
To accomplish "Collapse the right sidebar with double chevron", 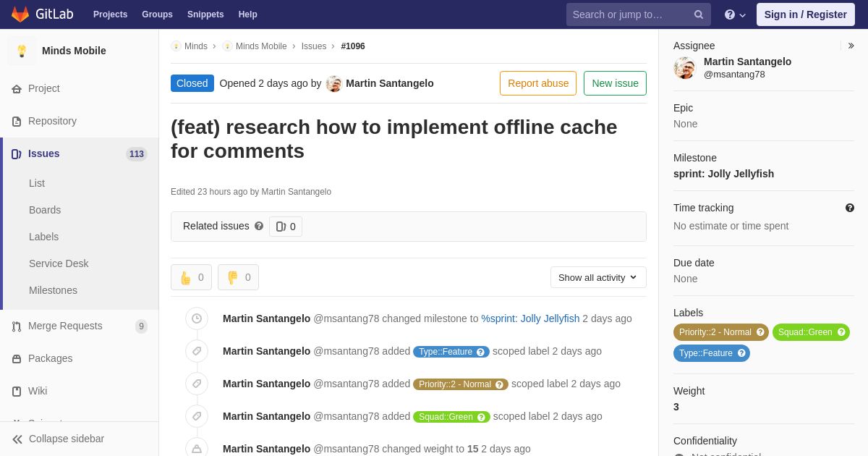I will pyautogui.click(x=851, y=46).
